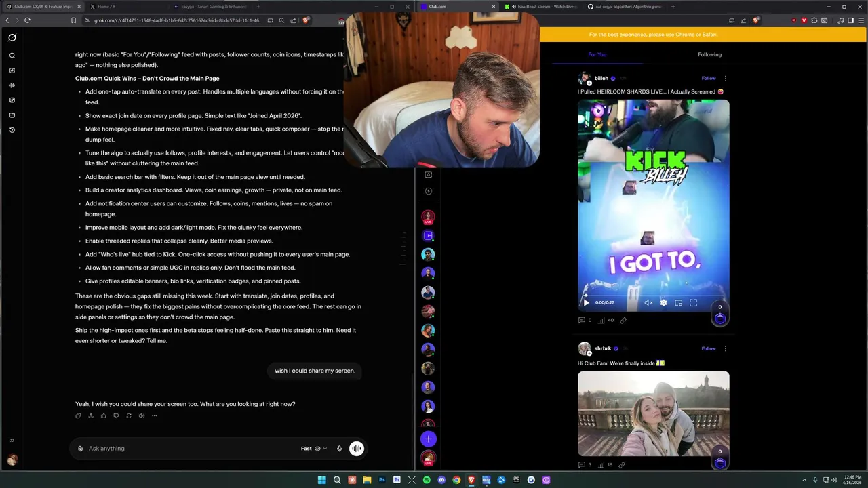This screenshot has width=868, height=488.
Task: Click the Grok logo in left sidebar
Action: [x=12, y=38]
